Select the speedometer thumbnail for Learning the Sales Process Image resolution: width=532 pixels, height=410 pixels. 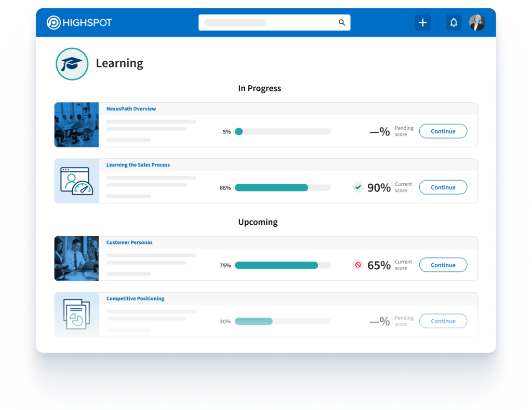point(76,181)
